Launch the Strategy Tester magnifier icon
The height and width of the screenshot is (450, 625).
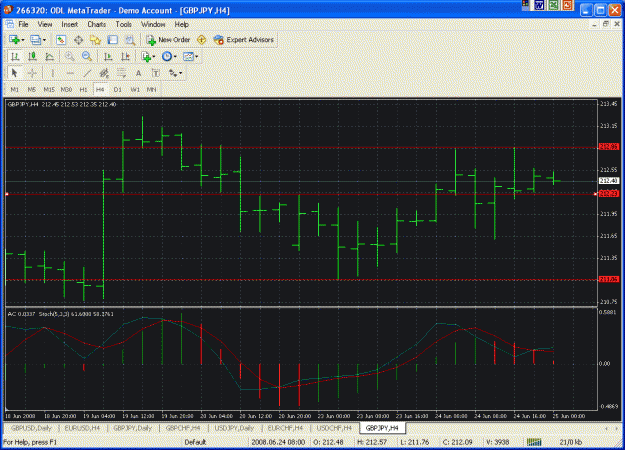click(130, 40)
